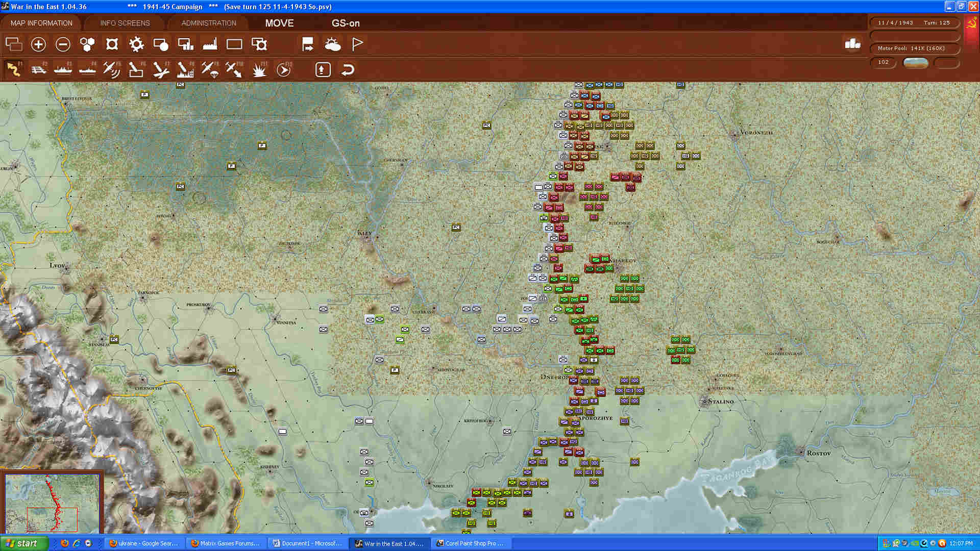Toggle the factory locations icon
The width and height of the screenshot is (980, 551).
210,44
